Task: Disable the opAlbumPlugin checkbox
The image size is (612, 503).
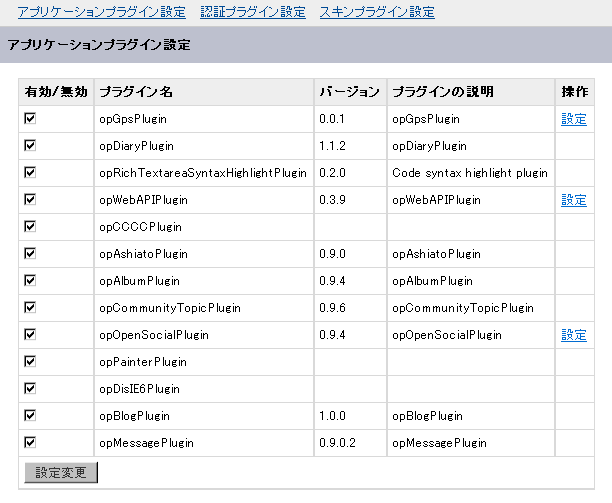Action: point(30,280)
